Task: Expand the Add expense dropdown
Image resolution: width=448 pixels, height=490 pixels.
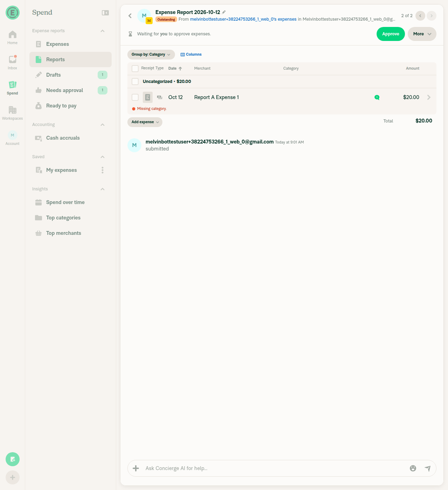Action: [145, 122]
